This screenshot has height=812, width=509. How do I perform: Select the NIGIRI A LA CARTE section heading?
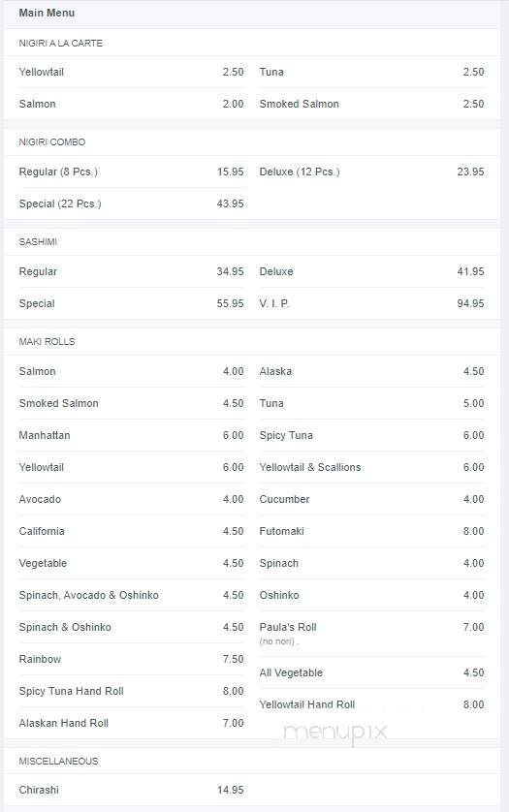click(x=61, y=44)
